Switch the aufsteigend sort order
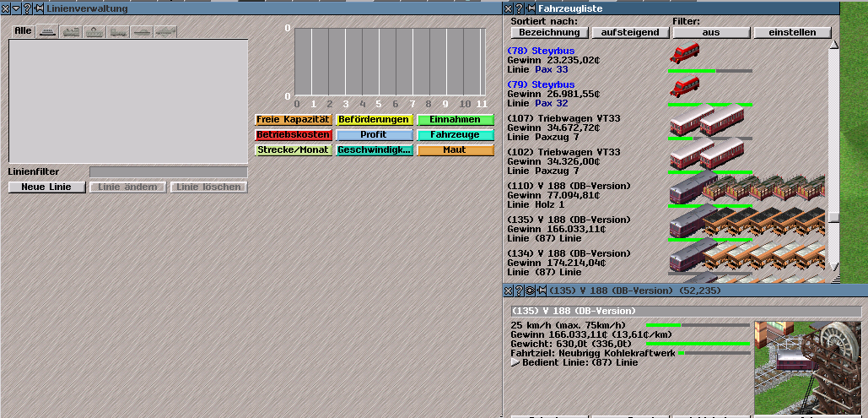 tap(630, 32)
